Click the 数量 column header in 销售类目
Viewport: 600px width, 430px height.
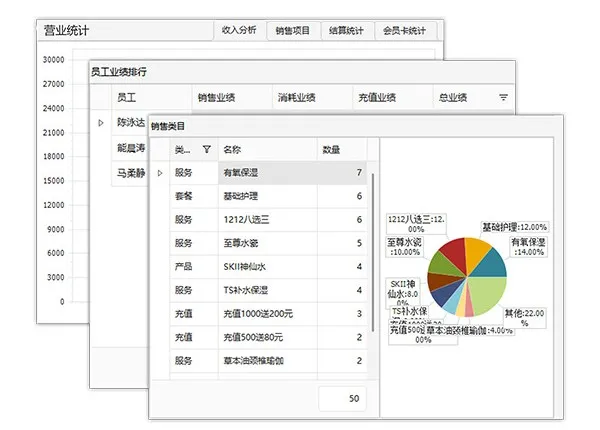click(342, 150)
